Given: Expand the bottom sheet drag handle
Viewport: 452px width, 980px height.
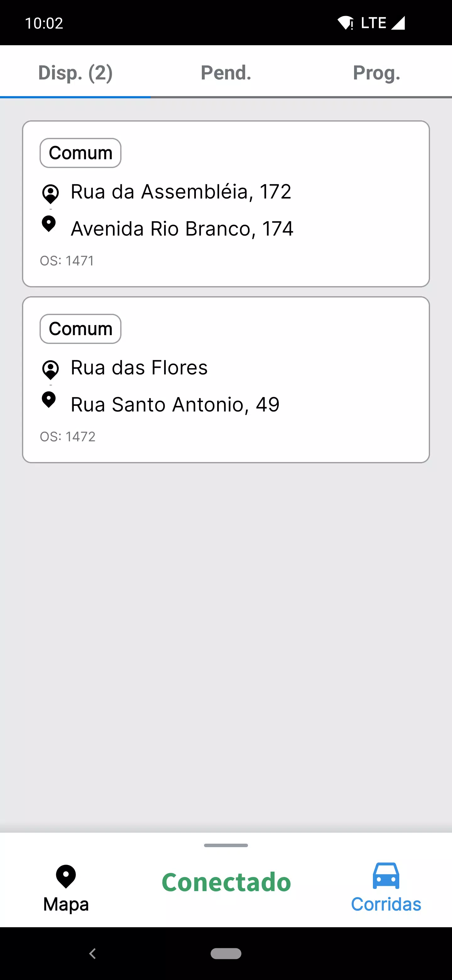Looking at the screenshot, I should [226, 845].
